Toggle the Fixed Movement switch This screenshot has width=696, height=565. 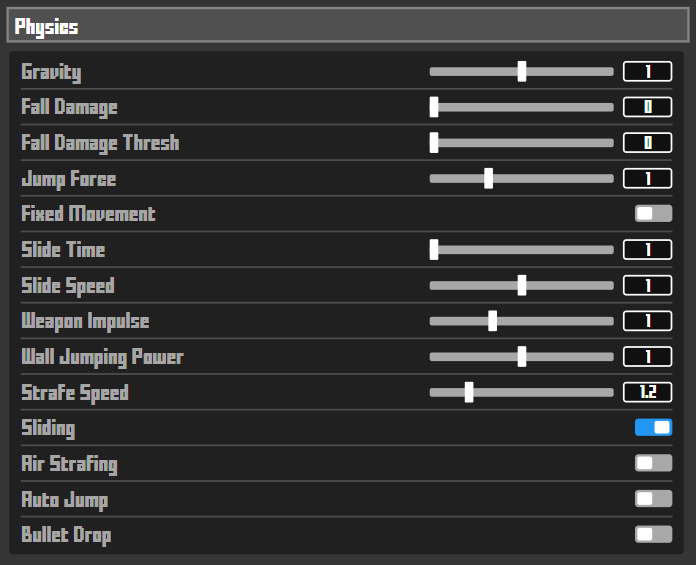coord(653,213)
